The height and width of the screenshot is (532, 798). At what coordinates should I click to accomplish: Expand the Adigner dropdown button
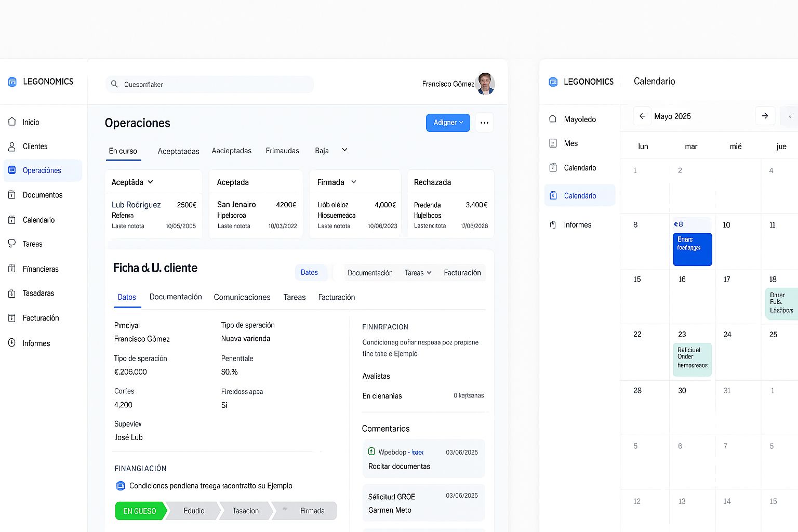point(448,123)
